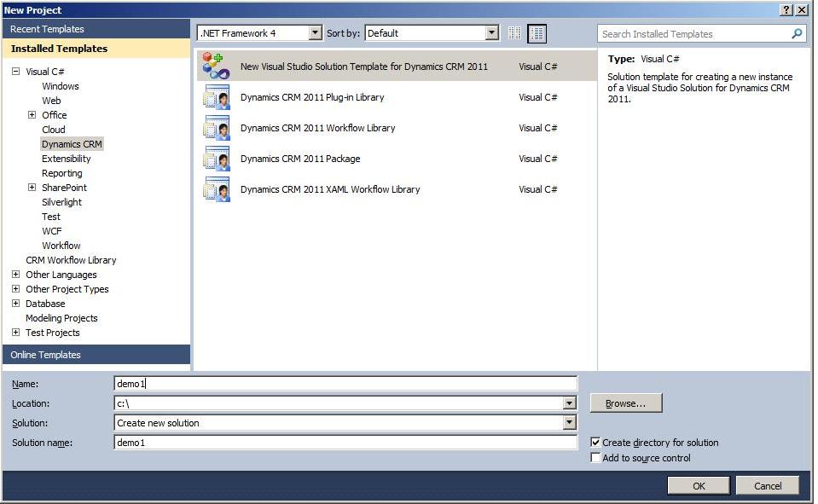Click the search magnifier icon
The height and width of the screenshot is (504, 818).
tap(797, 34)
